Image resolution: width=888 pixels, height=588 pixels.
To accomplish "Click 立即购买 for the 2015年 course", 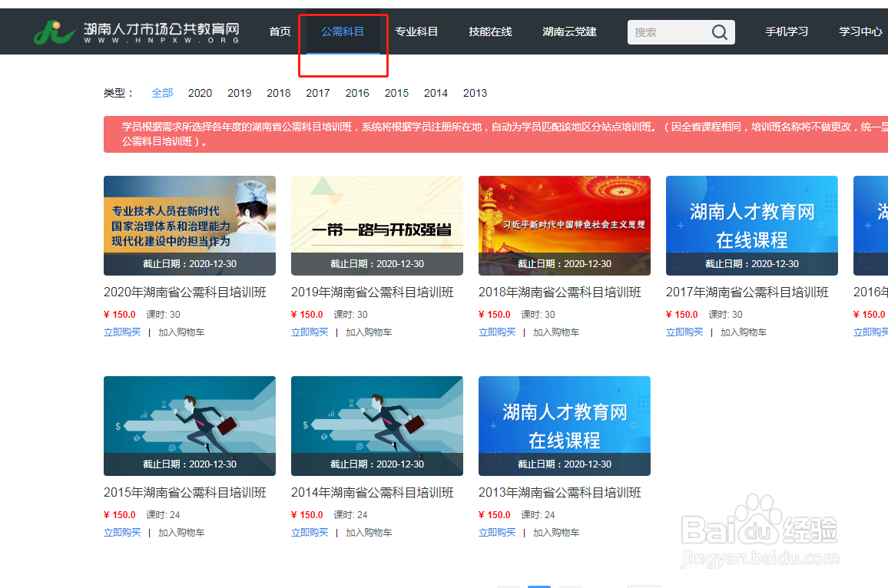I will tap(122, 533).
